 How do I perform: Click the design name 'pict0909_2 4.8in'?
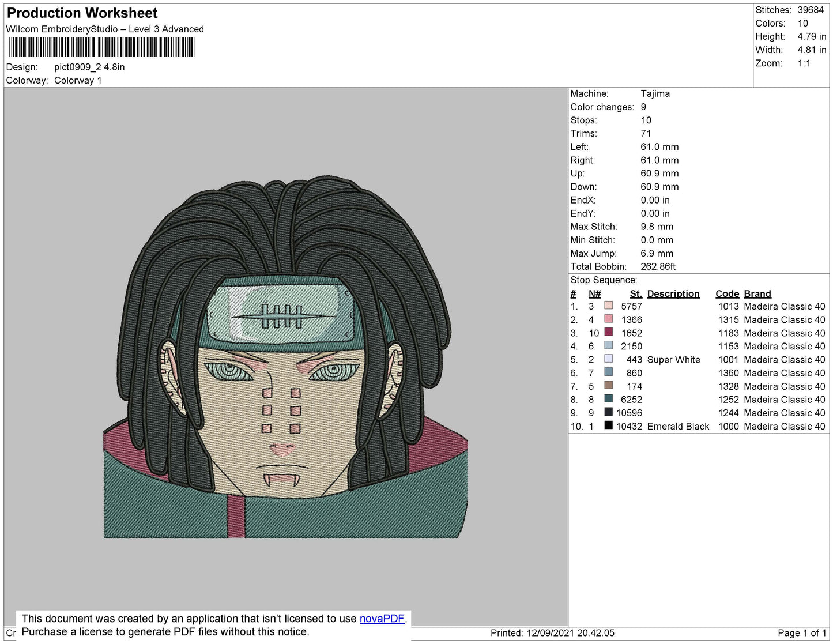tap(89, 67)
